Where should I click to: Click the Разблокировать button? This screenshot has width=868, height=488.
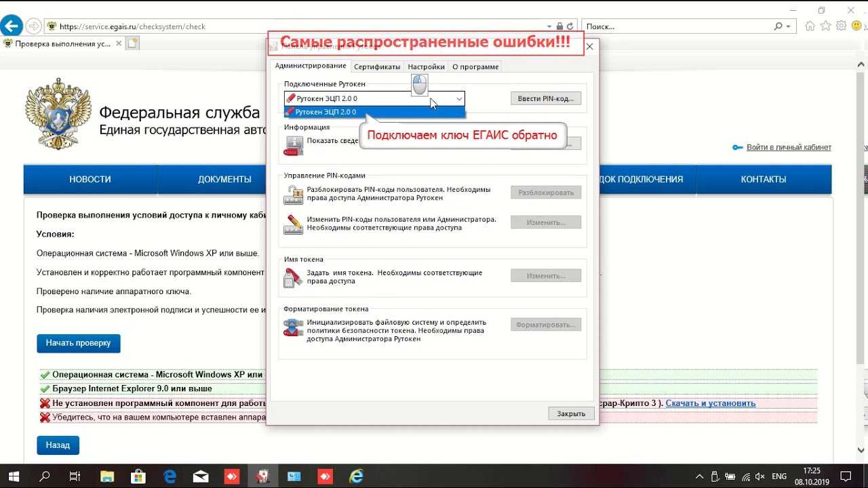(546, 192)
